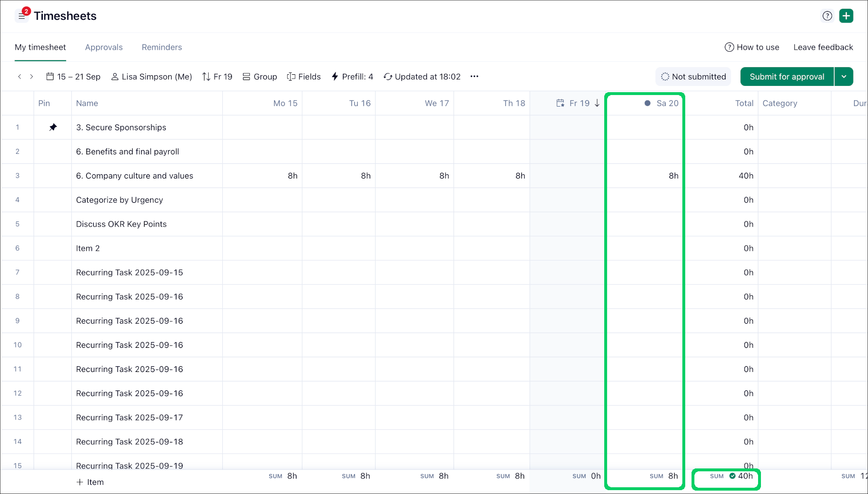The image size is (868, 494).
Task: Refresh timesheet via Updated at 18:02
Action: (422, 77)
